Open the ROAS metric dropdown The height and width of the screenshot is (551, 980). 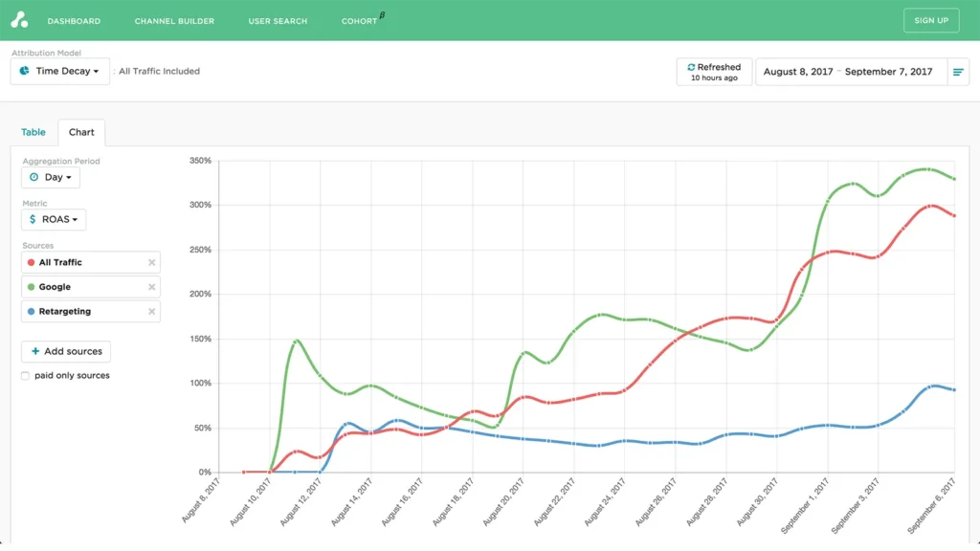54,219
